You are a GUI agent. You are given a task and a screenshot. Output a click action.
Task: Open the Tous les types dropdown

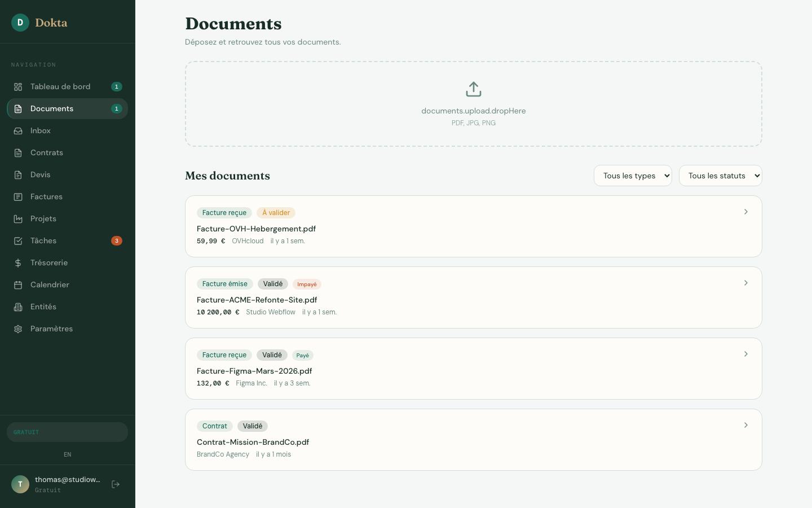point(632,176)
